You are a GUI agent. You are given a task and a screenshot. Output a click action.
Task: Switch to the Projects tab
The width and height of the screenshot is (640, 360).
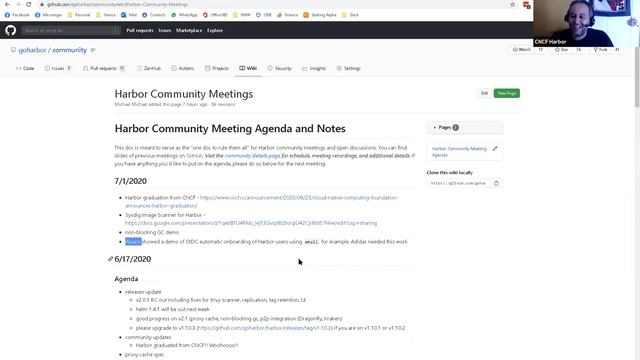pos(217,68)
